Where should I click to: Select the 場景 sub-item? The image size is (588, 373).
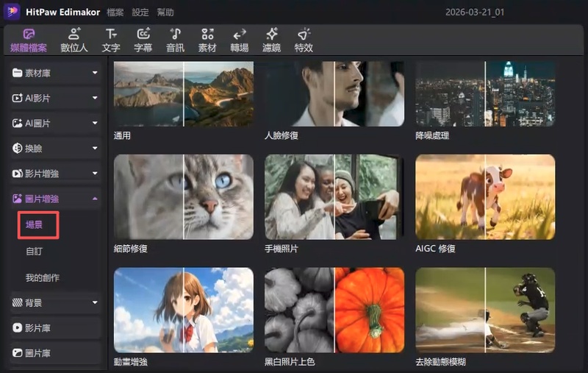click(34, 225)
